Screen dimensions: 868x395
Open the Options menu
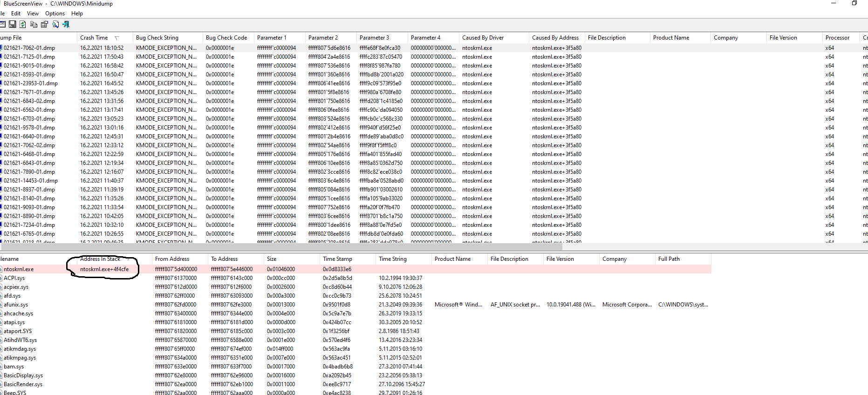(x=55, y=14)
